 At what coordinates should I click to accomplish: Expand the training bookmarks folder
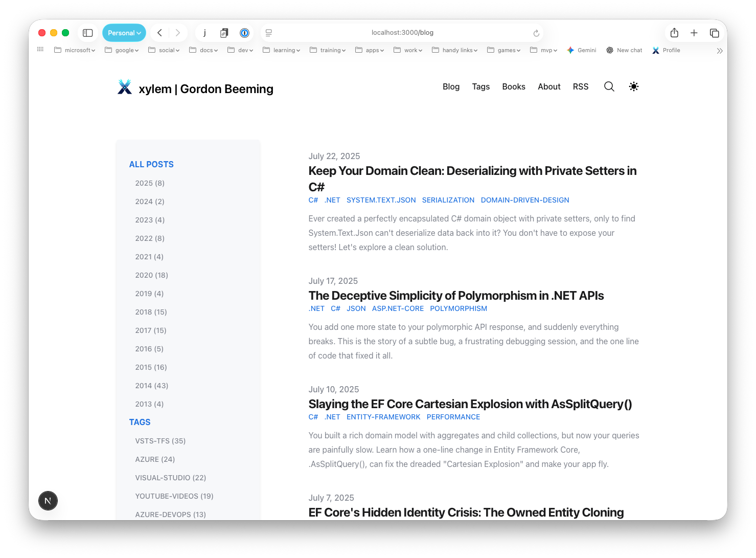click(328, 50)
